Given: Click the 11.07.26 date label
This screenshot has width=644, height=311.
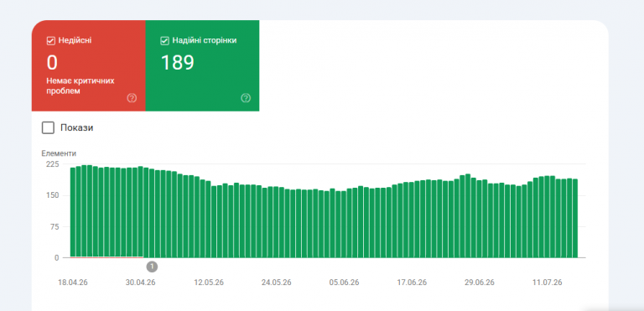Looking at the screenshot, I should (547, 282).
